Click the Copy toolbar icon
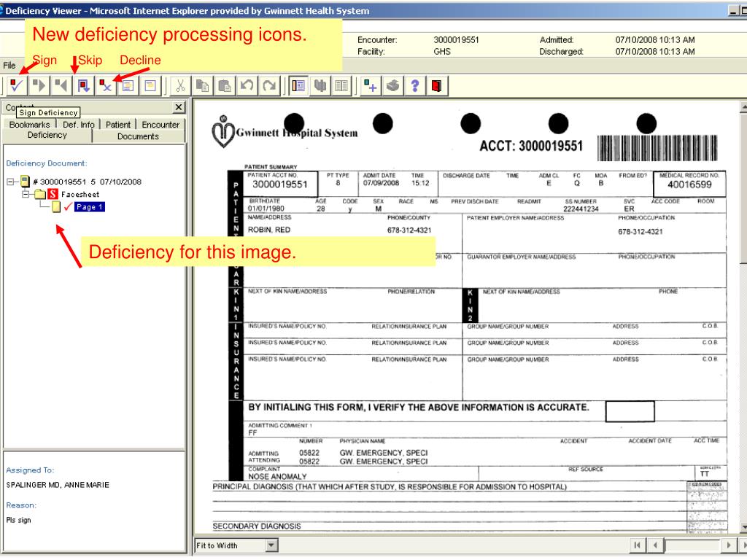 pos(203,86)
